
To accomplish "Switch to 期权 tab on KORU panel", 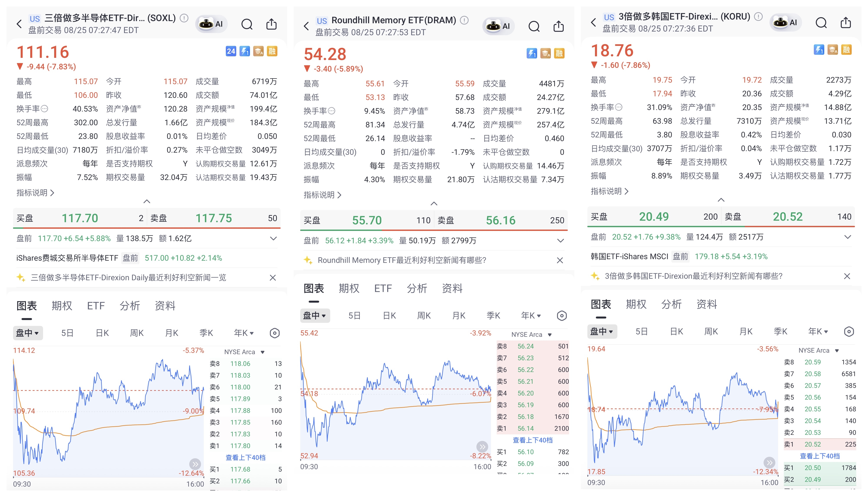I will pyautogui.click(x=636, y=304).
